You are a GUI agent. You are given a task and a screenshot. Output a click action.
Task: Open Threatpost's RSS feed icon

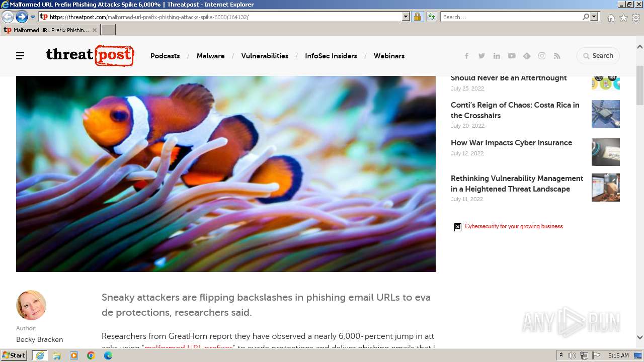coord(557,56)
